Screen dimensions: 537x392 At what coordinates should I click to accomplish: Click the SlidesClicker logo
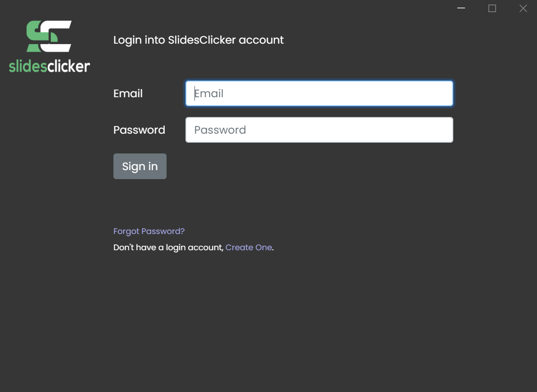(x=50, y=46)
